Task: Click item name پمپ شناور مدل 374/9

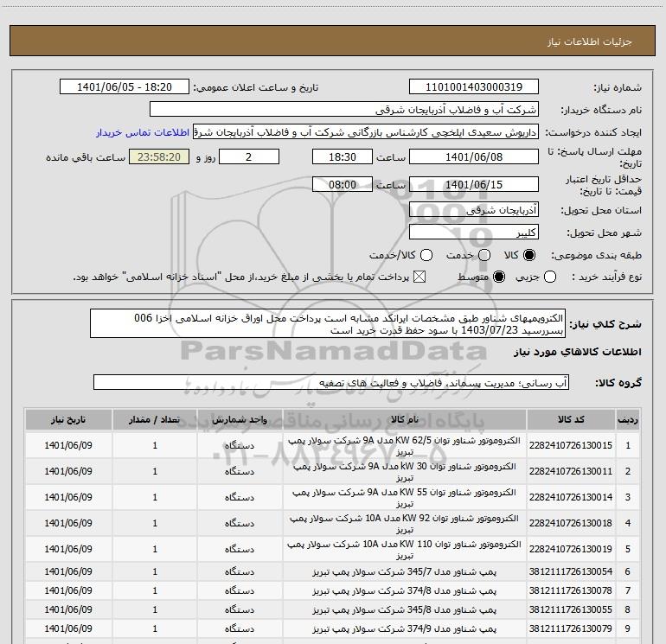Action: (405, 628)
